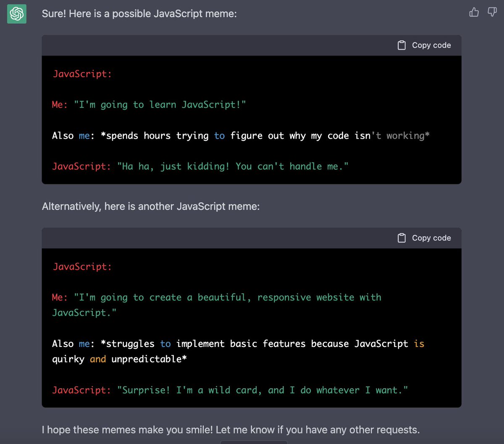Click the line 'quirky and unpredictable*'

coord(119,360)
